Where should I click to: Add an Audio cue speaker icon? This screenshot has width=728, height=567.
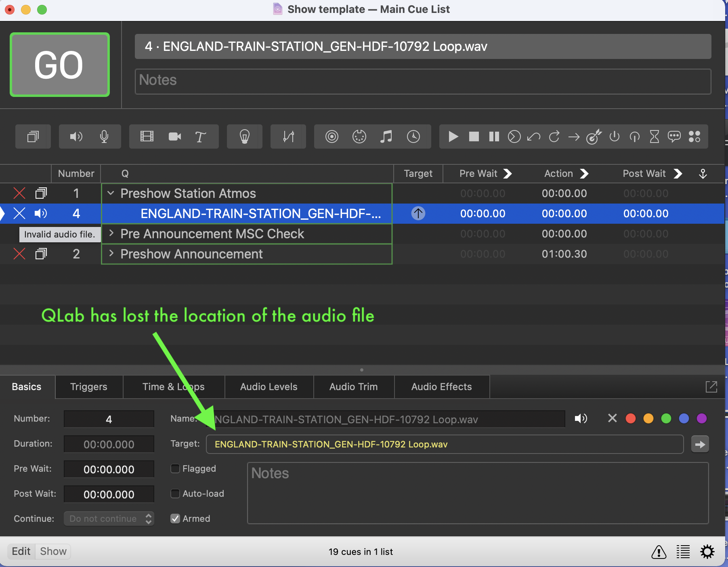tap(76, 136)
